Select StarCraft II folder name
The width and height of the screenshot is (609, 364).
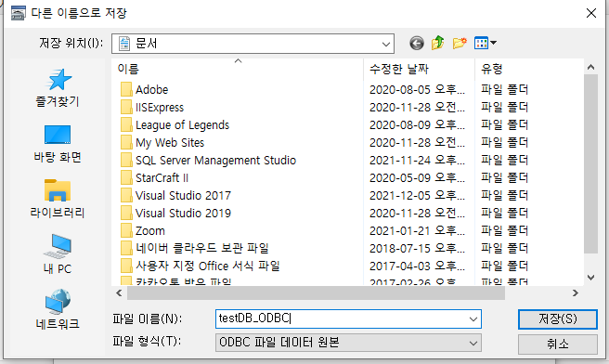click(162, 178)
